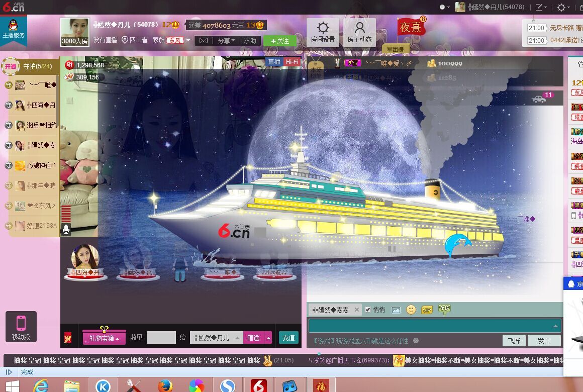583x392 pixels.
Task: Click the 6.cn logo in the header
Action: click(14, 7)
